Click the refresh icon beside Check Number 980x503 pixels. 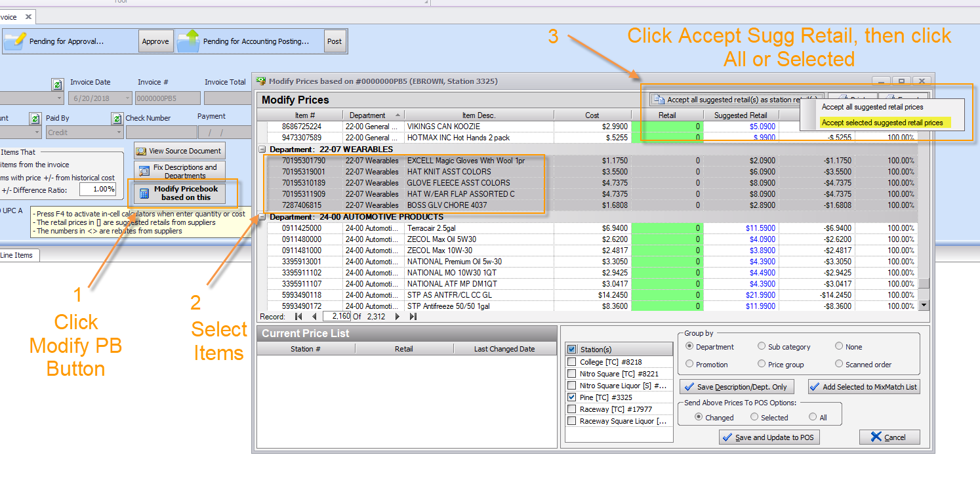click(117, 119)
